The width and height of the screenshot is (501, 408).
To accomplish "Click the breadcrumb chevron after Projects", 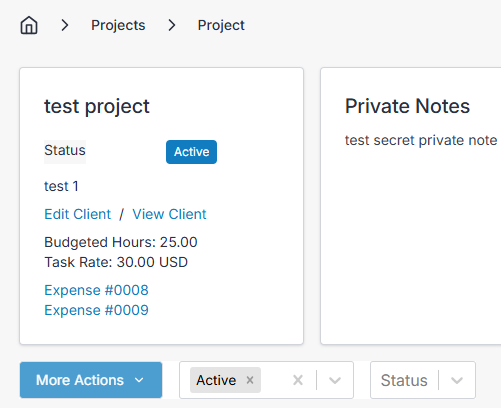I will (x=172, y=25).
